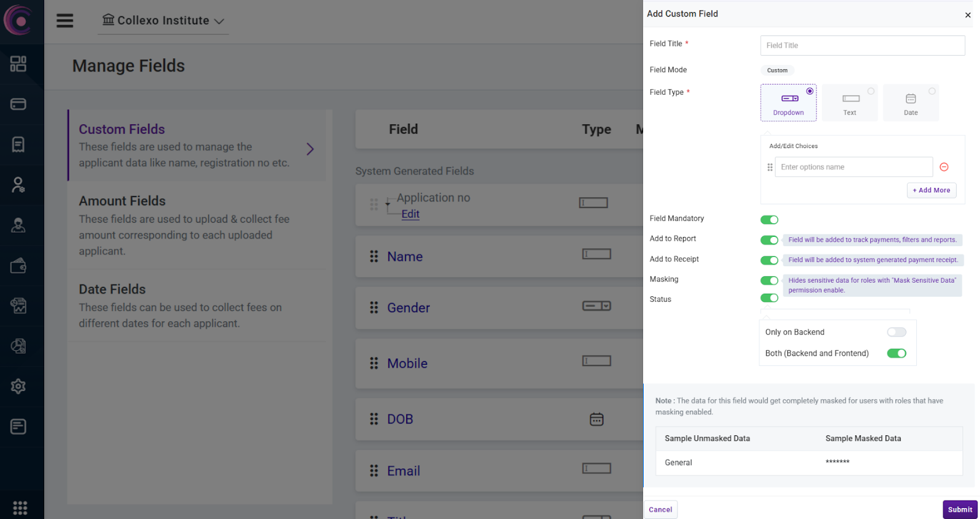Enable the Only on Backend switch
The image size is (980, 519).
coord(896,332)
